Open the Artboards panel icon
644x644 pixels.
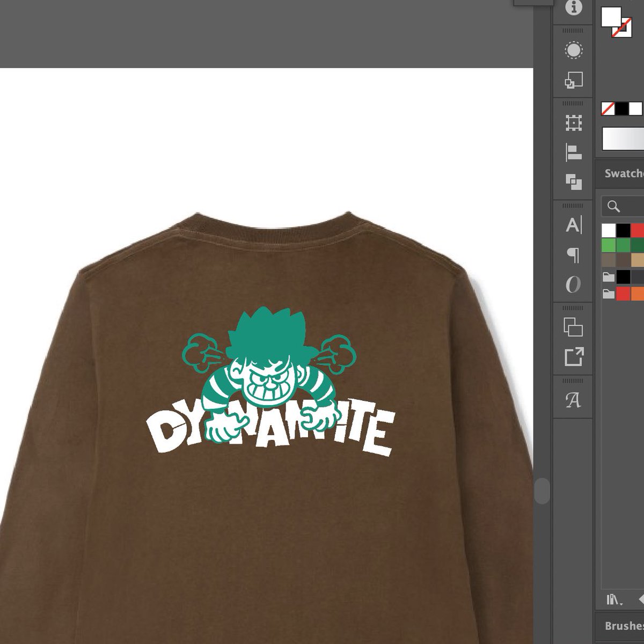pyautogui.click(x=574, y=327)
